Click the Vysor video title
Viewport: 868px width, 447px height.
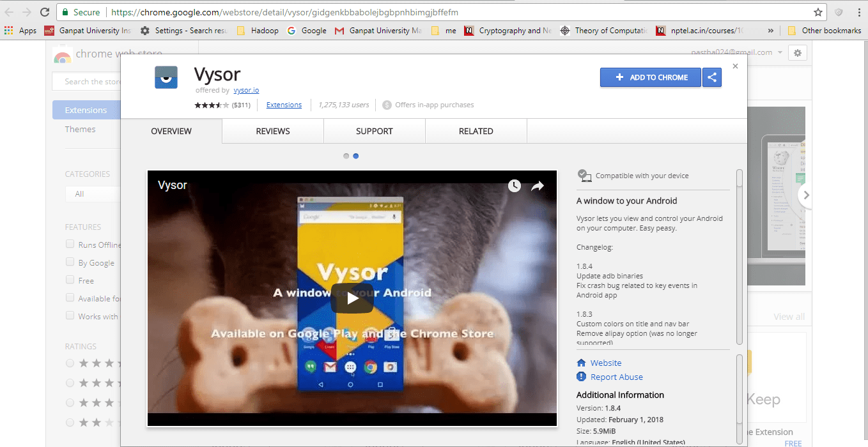tap(173, 185)
